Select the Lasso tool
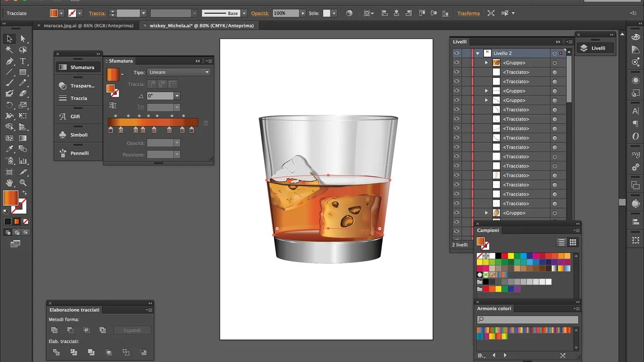 click(23, 50)
